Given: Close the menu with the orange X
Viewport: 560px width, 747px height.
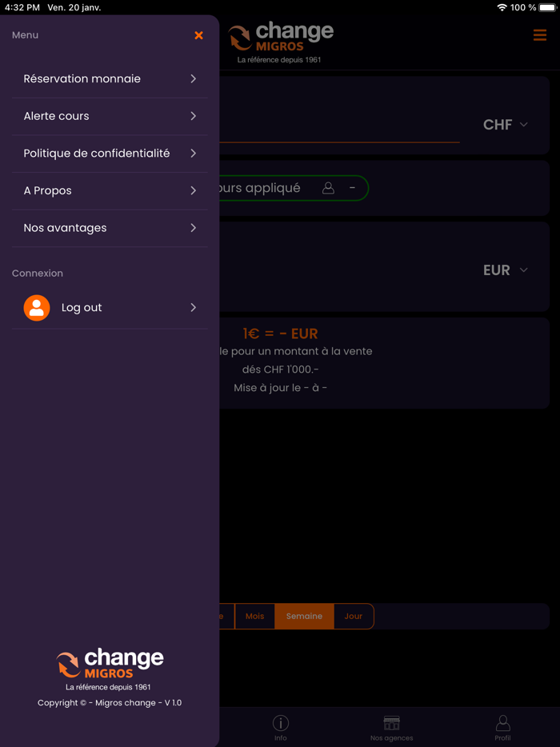Looking at the screenshot, I should tap(198, 35).
